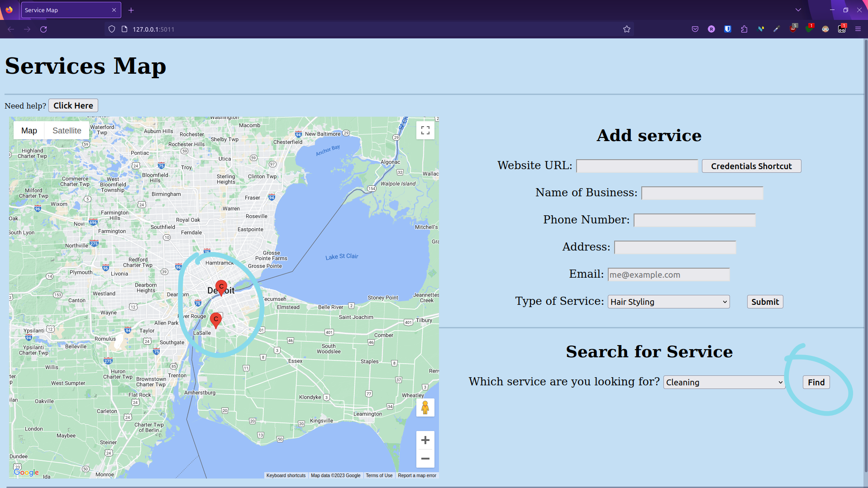Bookmark this page with the star icon
This screenshot has width=868, height=488.
[626, 29]
